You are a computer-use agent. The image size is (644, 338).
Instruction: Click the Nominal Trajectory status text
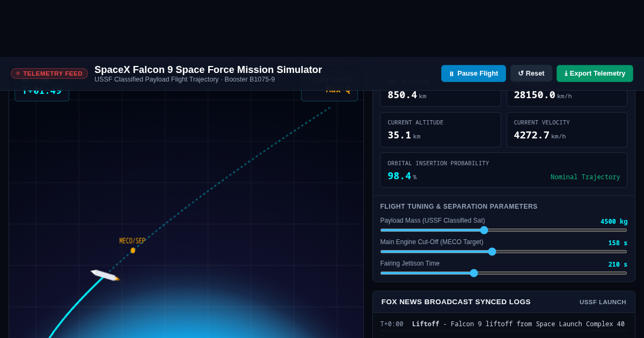(585, 177)
